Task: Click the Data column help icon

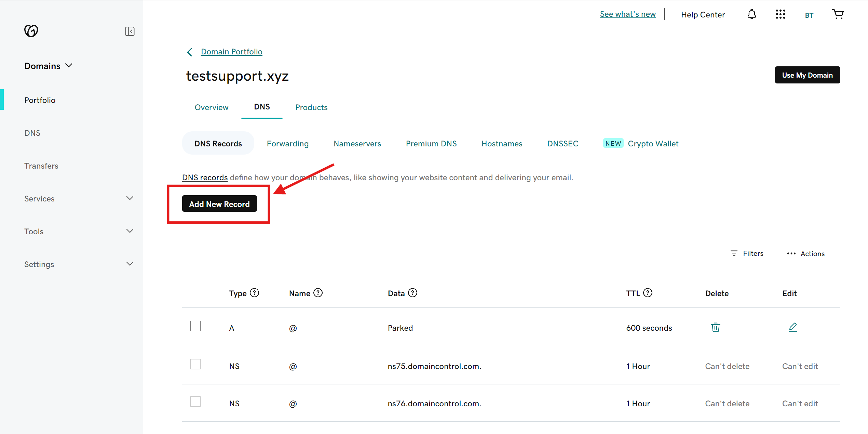Action: click(x=413, y=293)
